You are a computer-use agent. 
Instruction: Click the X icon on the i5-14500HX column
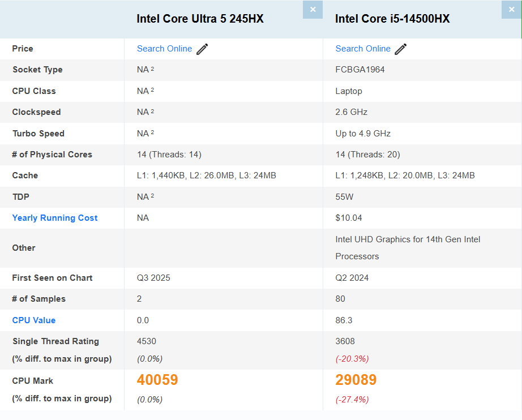[511, 10]
